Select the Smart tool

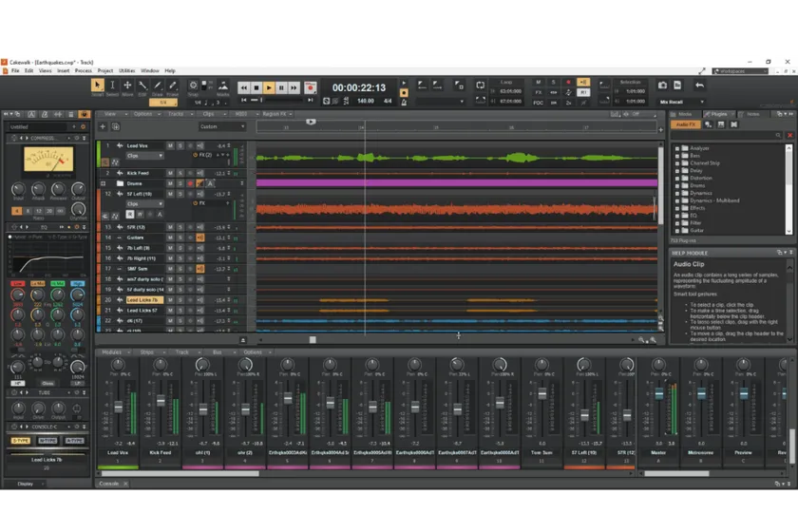click(97, 85)
